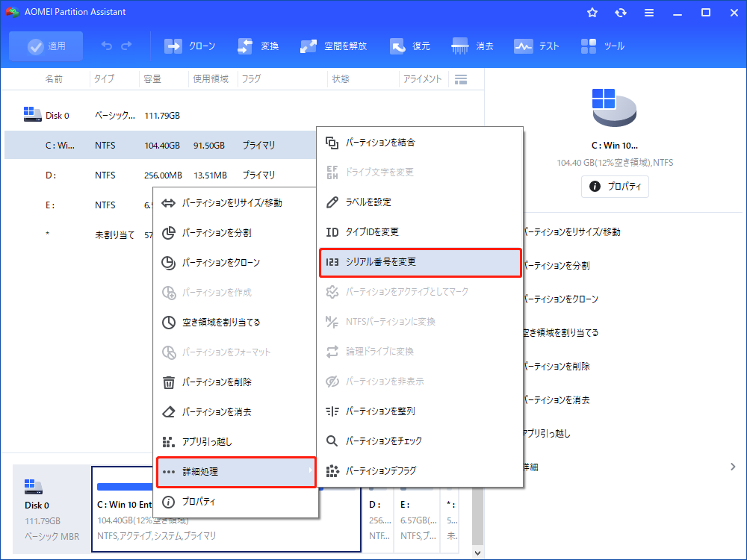
Task: Select the D: partition row
Action: point(161,175)
